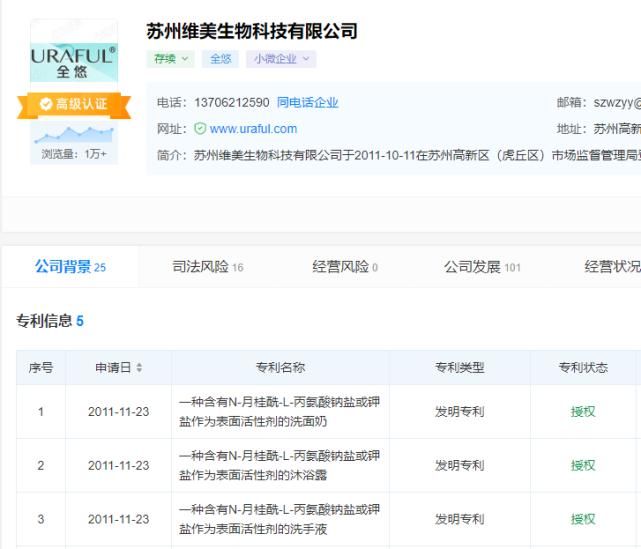
Task: Click 发明专利 type in row 1
Action: coord(459,412)
